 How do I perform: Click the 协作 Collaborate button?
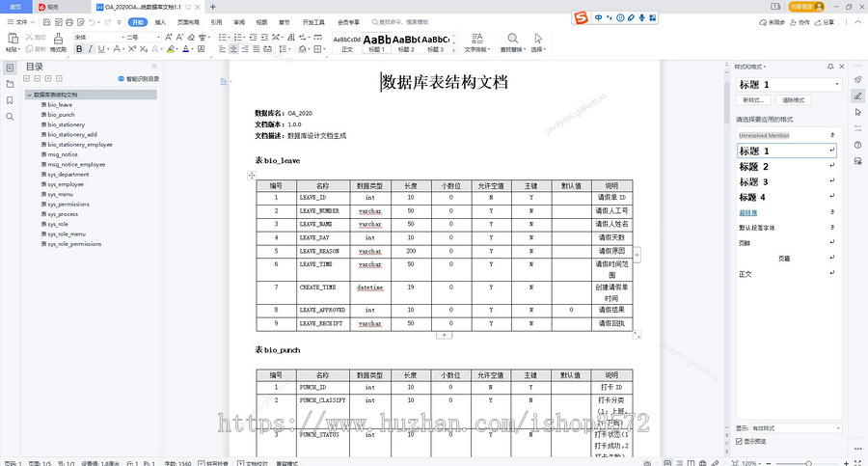pyautogui.click(x=800, y=22)
